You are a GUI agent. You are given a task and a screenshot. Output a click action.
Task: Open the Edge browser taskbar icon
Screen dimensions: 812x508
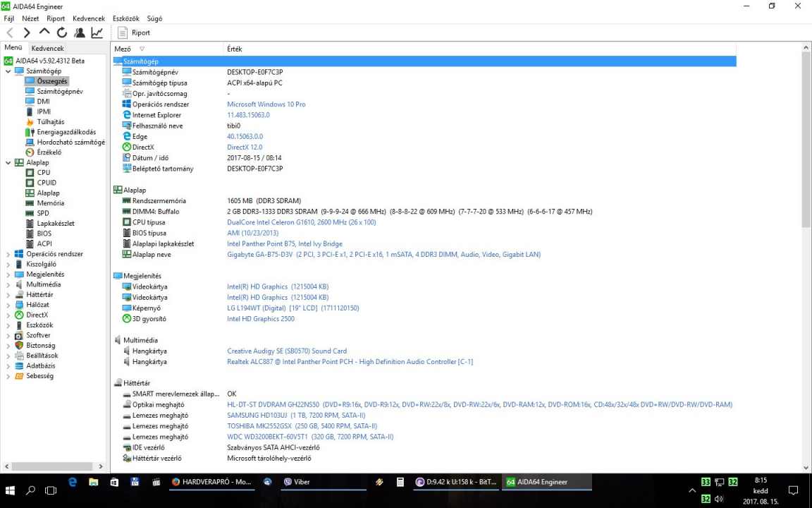point(73,482)
